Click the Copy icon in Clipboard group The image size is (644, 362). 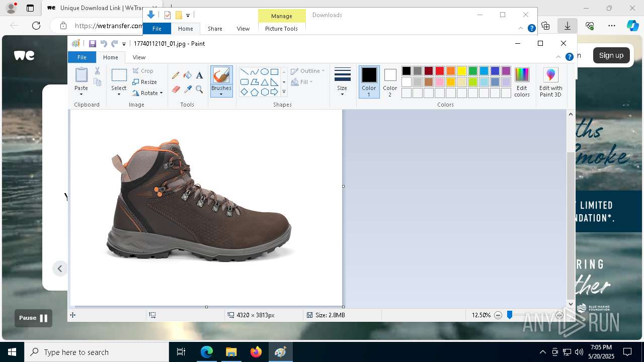97,82
